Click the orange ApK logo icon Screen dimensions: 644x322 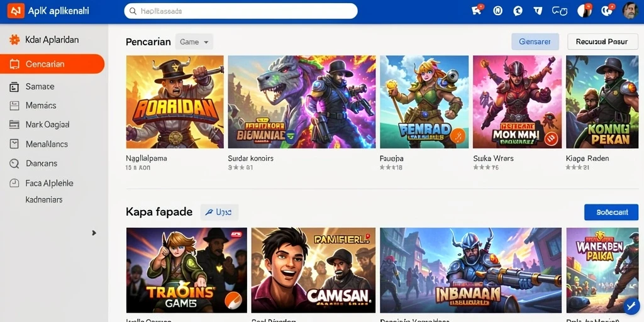(x=16, y=11)
